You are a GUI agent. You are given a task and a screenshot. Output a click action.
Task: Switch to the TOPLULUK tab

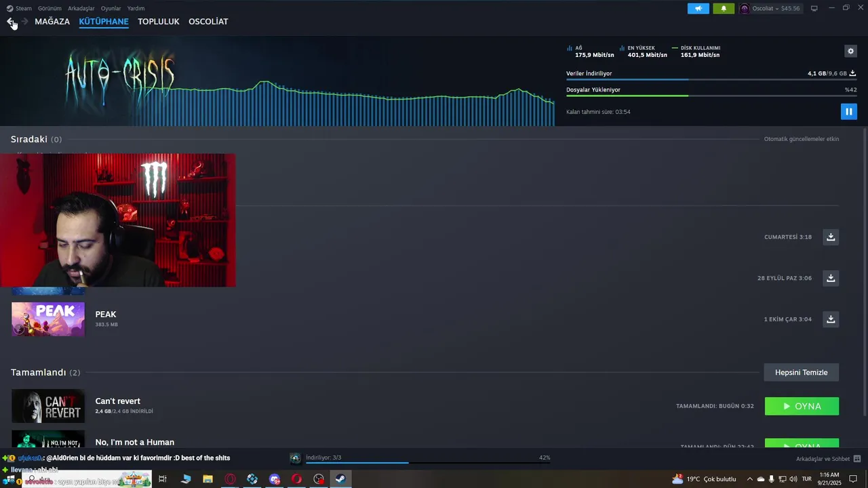point(158,22)
